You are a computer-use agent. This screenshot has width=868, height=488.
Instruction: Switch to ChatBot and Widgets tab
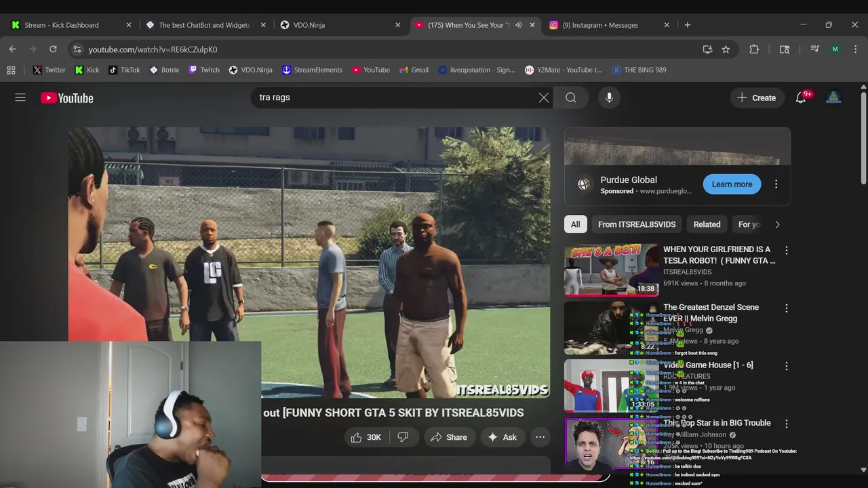point(203,25)
